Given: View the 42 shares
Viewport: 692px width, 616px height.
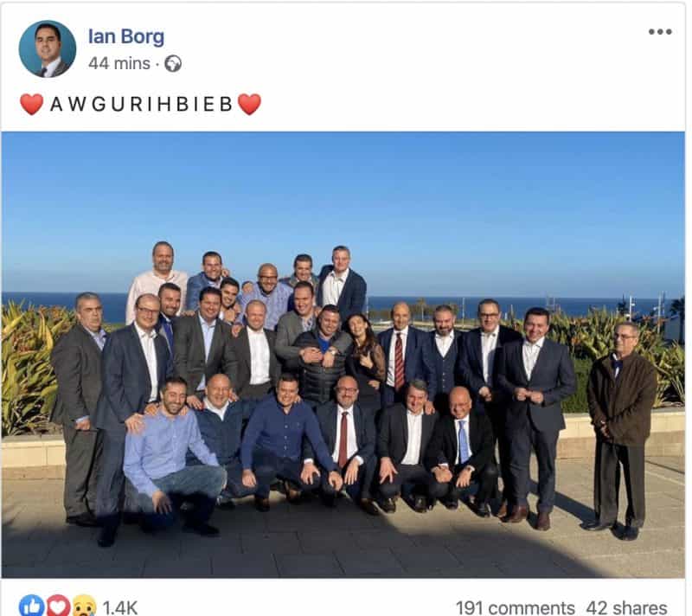Looking at the screenshot, I should (x=626, y=608).
